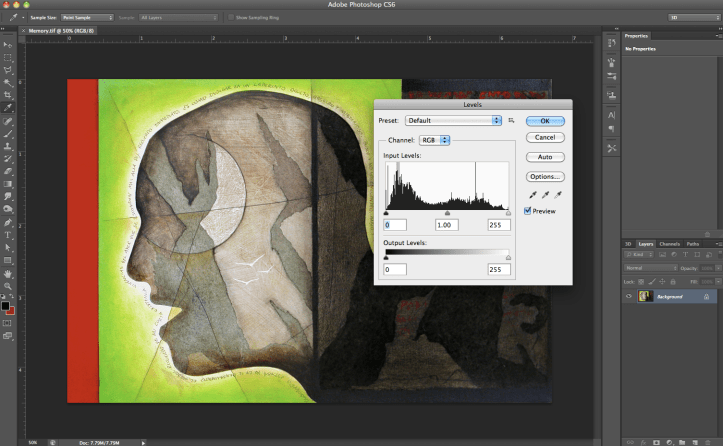Hide the Background layer visibility eye

(x=629, y=297)
